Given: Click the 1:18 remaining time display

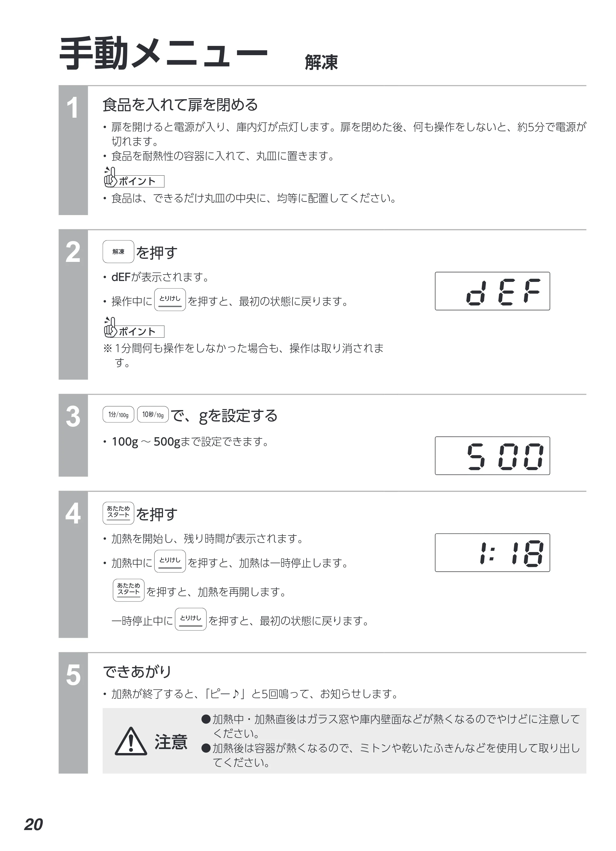Looking at the screenshot, I should (492, 552).
